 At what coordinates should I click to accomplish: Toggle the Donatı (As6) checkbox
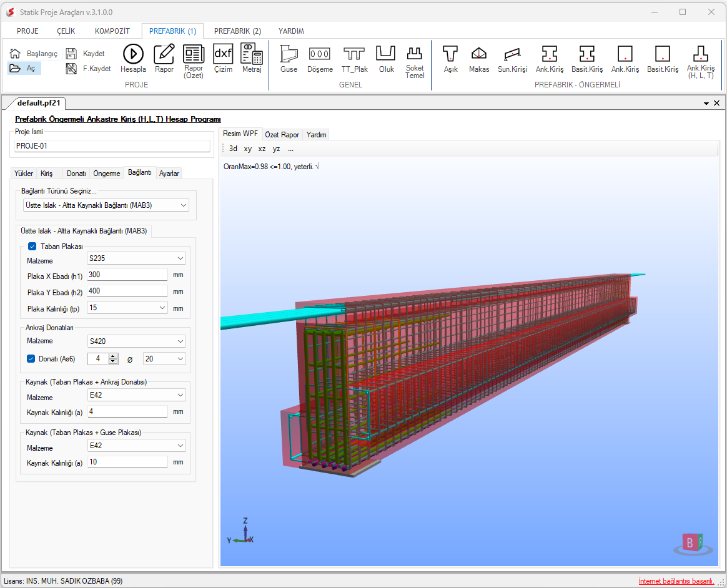tap(31, 358)
